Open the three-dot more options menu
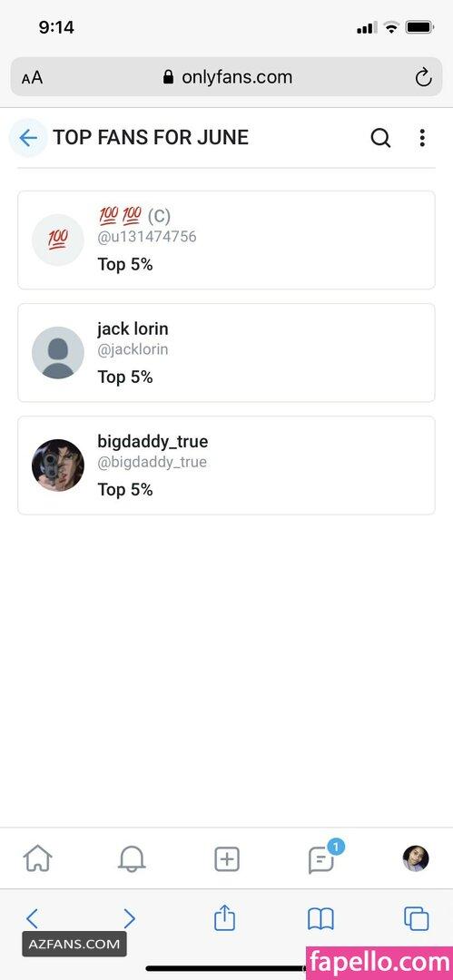This screenshot has width=453, height=980. pos(422,138)
